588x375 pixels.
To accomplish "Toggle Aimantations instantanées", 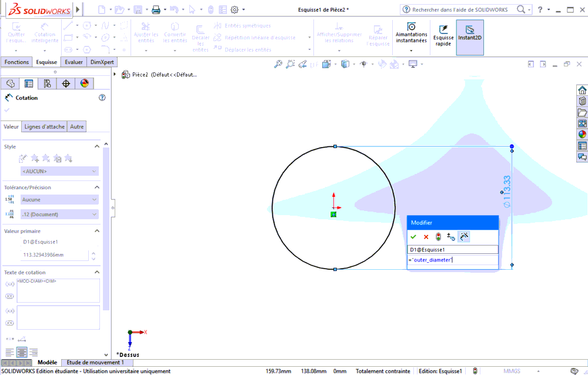I will click(x=411, y=34).
